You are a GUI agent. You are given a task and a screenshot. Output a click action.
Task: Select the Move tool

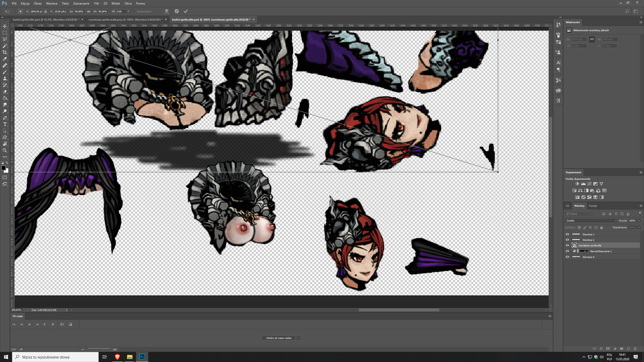pyautogui.click(x=5, y=26)
